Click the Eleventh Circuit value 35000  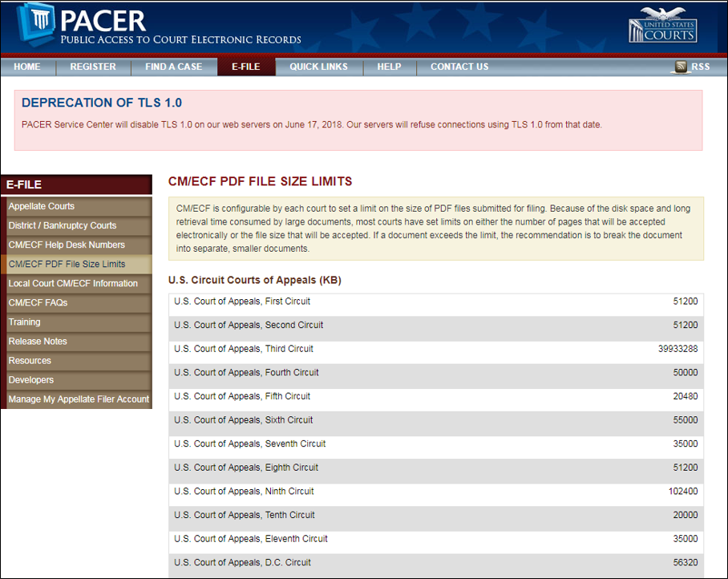click(x=686, y=539)
